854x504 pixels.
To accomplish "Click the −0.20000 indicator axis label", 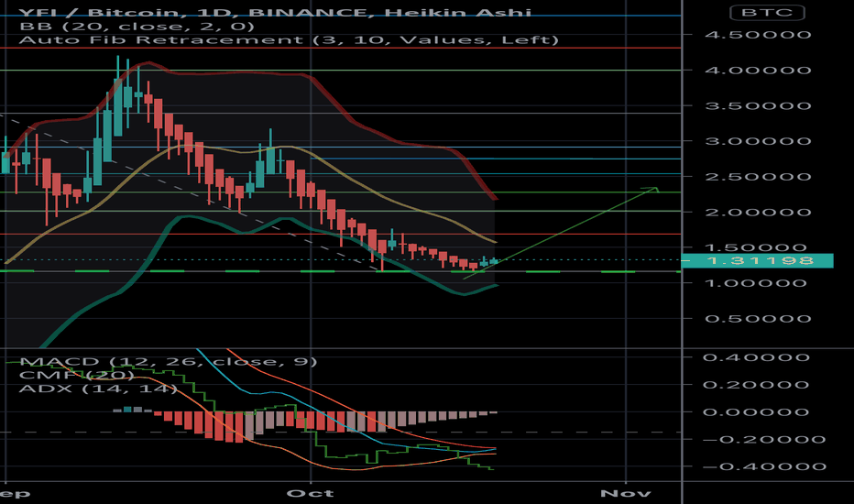I will (x=764, y=440).
